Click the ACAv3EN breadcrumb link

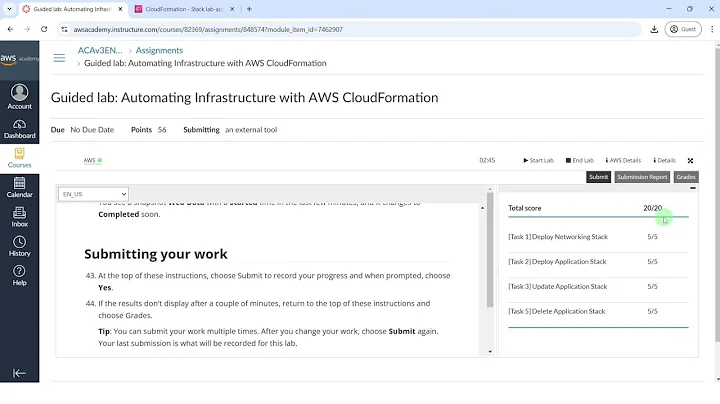point(100,50)
